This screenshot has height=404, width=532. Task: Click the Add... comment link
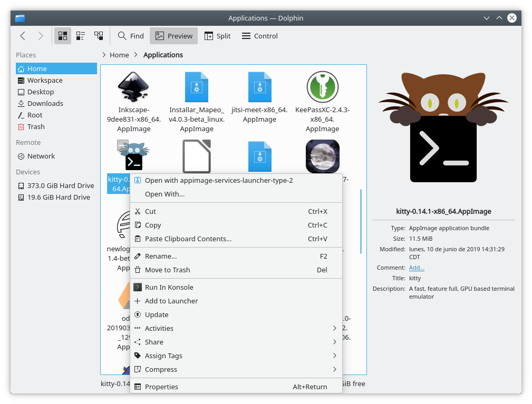(417, 268)
